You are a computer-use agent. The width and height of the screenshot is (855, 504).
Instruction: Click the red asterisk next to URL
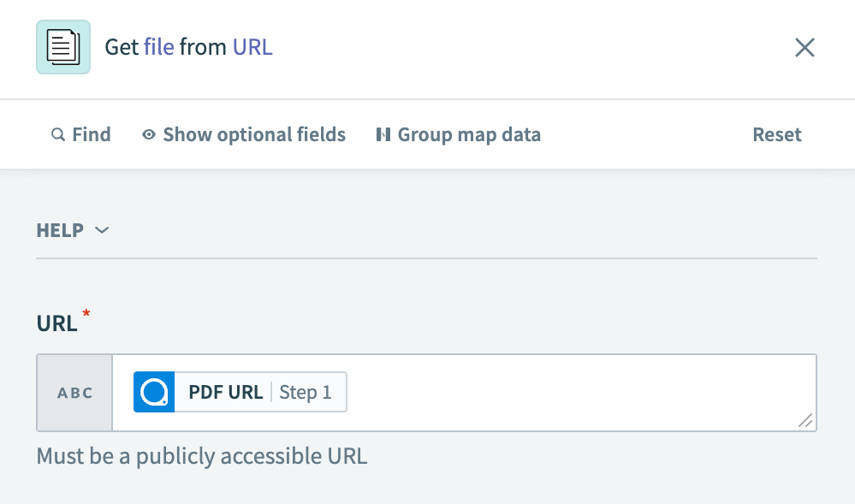click(x=86, y=315)
